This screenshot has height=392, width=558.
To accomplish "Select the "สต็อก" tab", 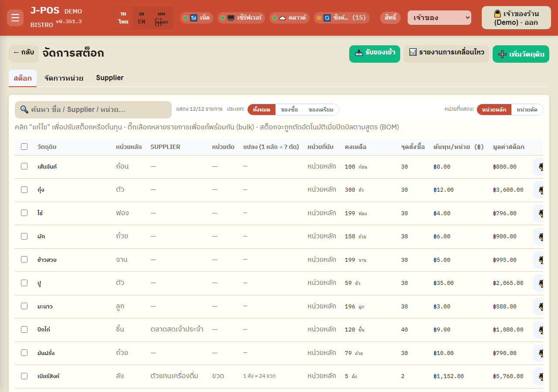I will pos(23,78).
